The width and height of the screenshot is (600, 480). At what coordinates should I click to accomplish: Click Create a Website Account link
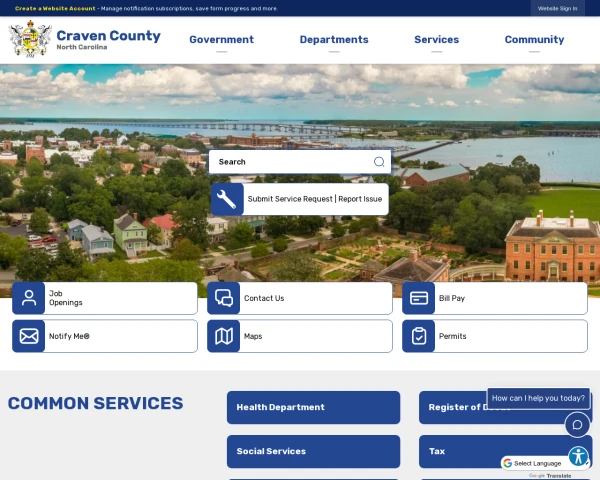click(x=55, y=8)
